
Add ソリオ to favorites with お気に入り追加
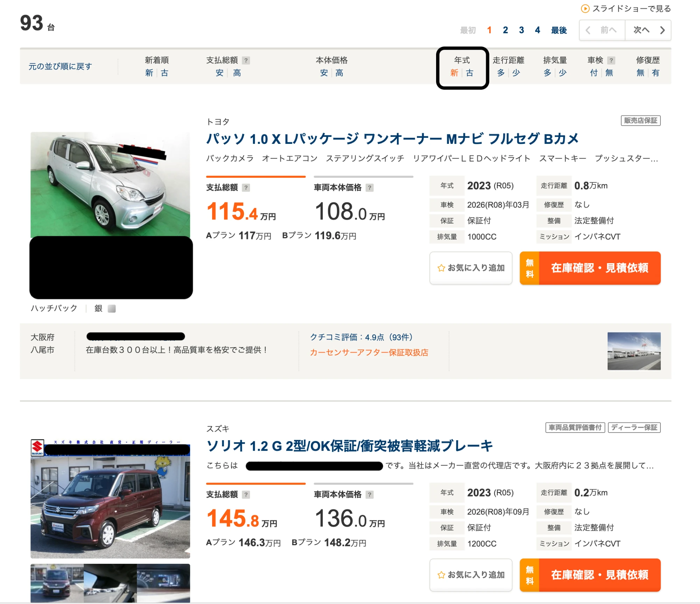pos(471,575)
